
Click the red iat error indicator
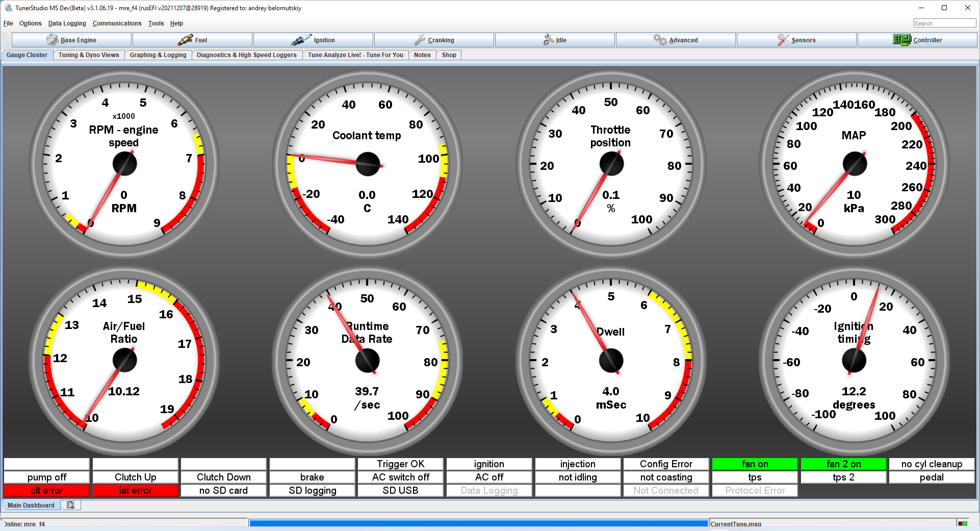pyautogui.click(x=136, y=490)
